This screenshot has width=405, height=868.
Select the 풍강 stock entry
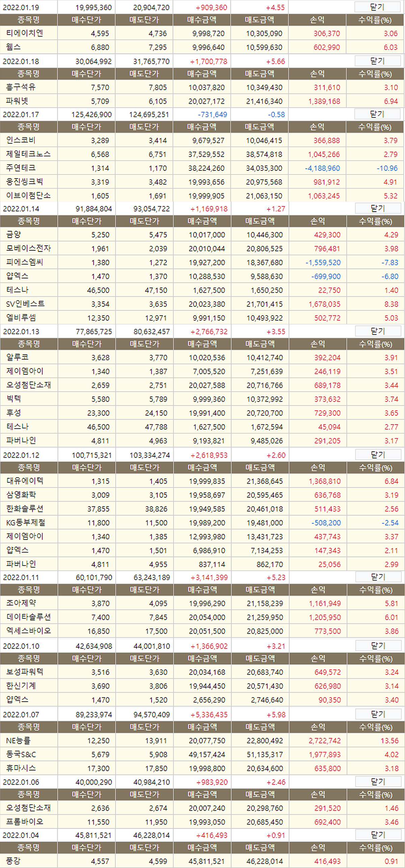click(x=13, y=861)
